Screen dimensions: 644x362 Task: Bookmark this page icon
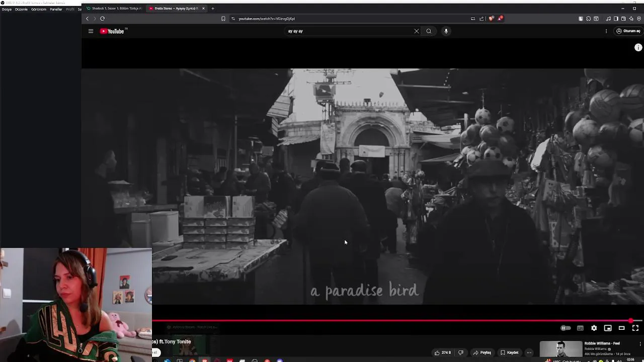223,19
